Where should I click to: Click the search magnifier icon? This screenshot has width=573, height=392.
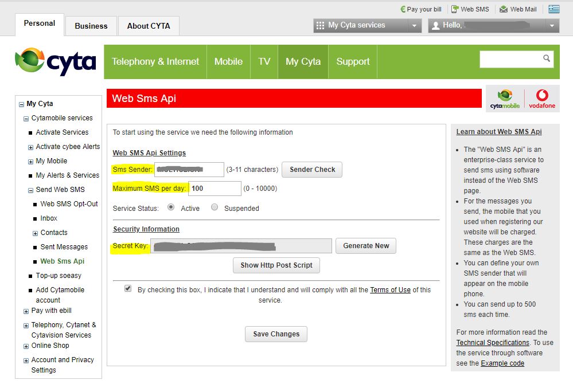click(x=546, y=58)
